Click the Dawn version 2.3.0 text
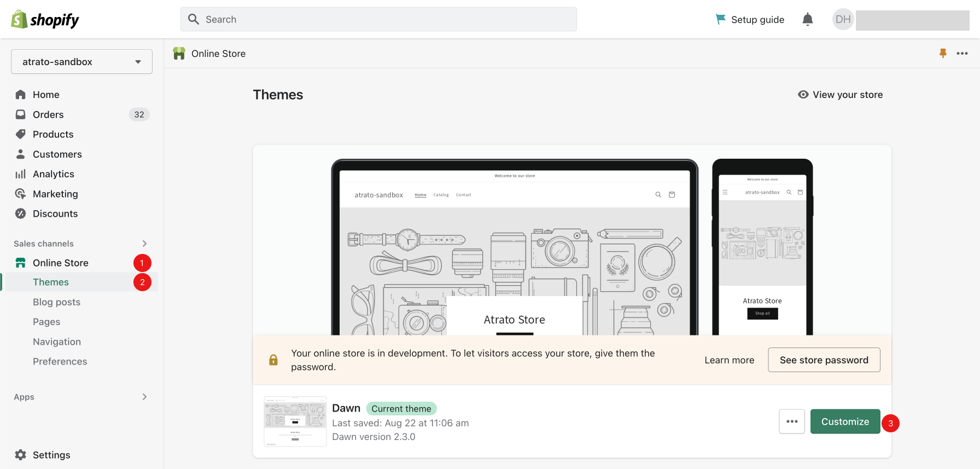The image size is (980, 469). (374, 437)
